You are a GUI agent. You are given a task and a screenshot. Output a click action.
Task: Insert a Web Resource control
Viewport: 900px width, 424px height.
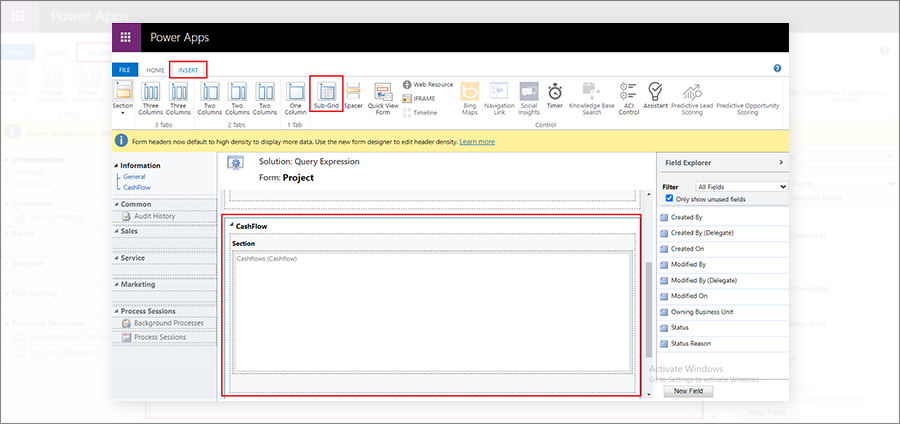(x=428, y=84)
